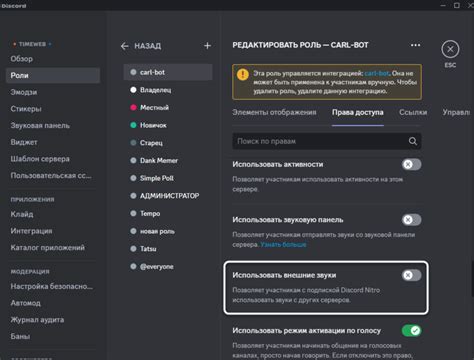The width and height of the screenshot is (474, 360).
Task: Open the carl-bot integration link in notice
Action: tap(377, 73)
